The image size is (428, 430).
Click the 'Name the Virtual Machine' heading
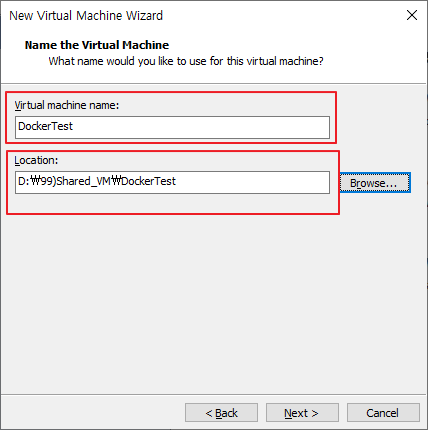tap(97, 45)
